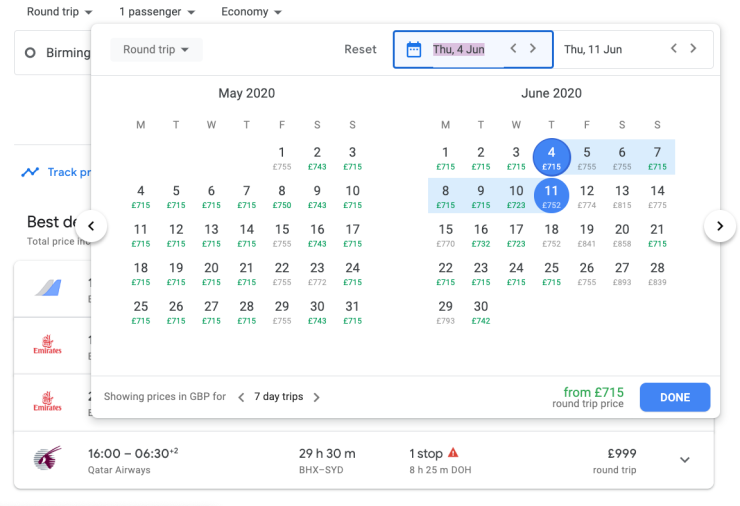Open Round trip dropdown inside date picker

click(x=156, y=49)
